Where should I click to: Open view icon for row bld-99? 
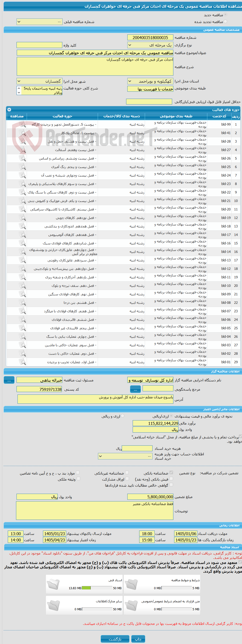coord(23,124)
